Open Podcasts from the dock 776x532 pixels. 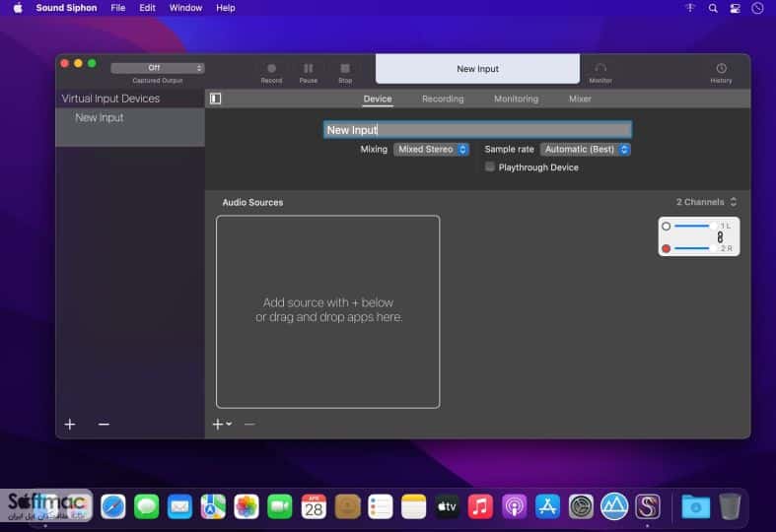[514, 506]
